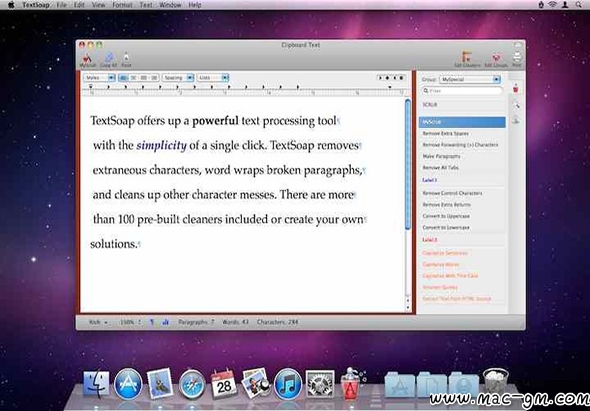Screen dimensions: 590x411
Task: Open the Edit menu
Action: click(79, 5)
